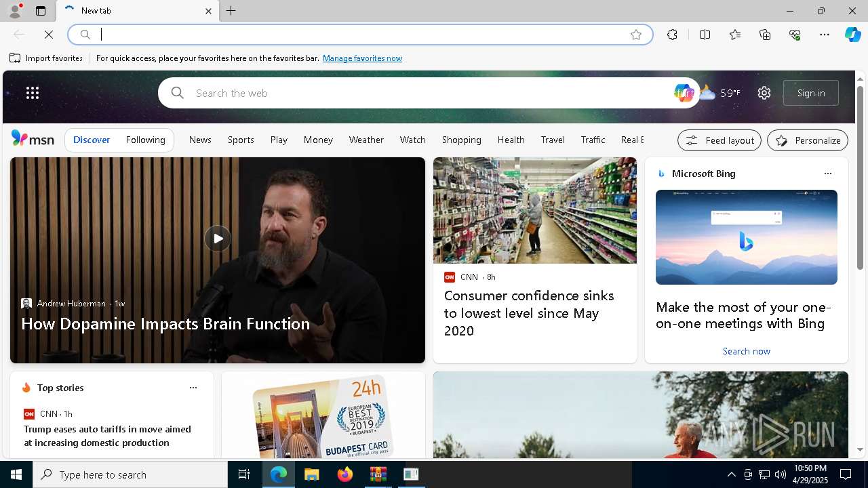Open the Money category
This screenshot has height=488, width=868.
tap(318, 140)
